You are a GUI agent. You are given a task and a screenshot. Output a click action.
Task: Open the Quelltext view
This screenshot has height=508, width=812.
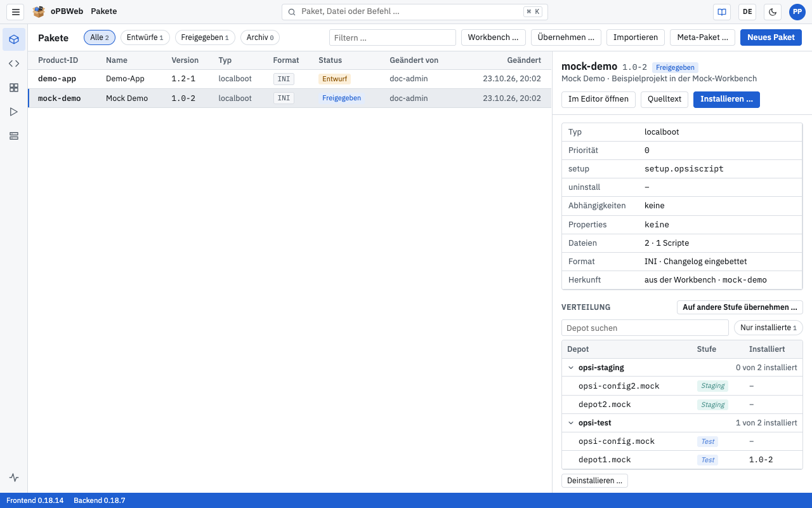click(x=665, y=99)
